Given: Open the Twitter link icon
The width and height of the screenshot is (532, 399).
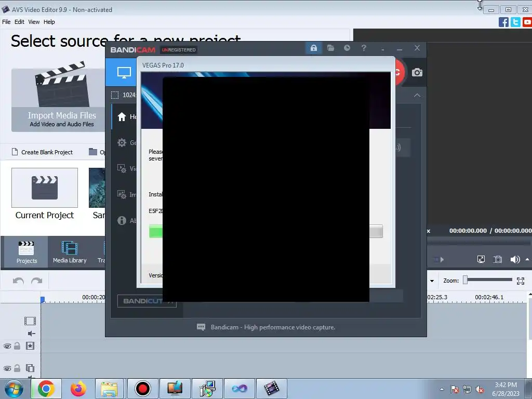Looking at the screenshot, I should 515,22.
